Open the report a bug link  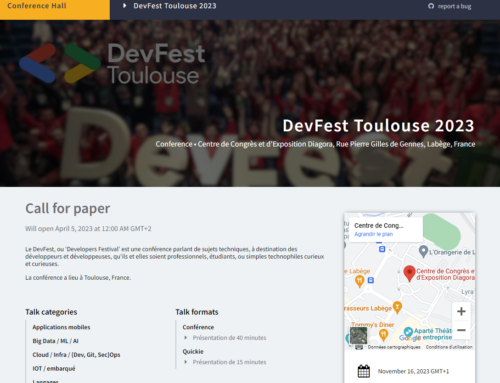454,6
